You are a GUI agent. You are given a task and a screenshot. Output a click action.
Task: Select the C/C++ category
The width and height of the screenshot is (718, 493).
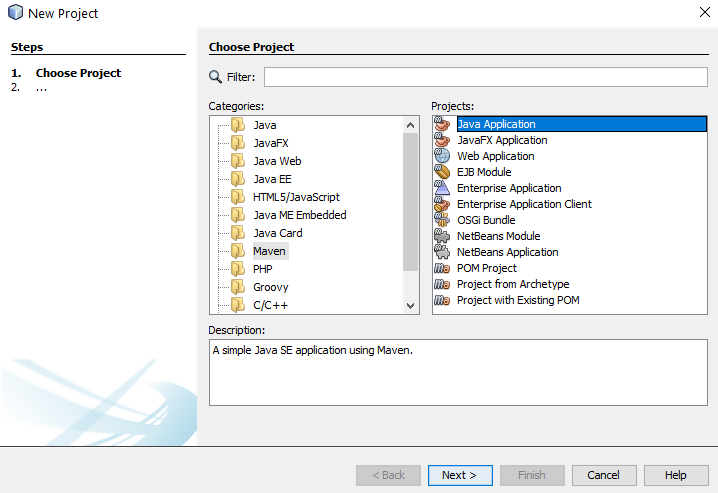[x=270, y=305]
